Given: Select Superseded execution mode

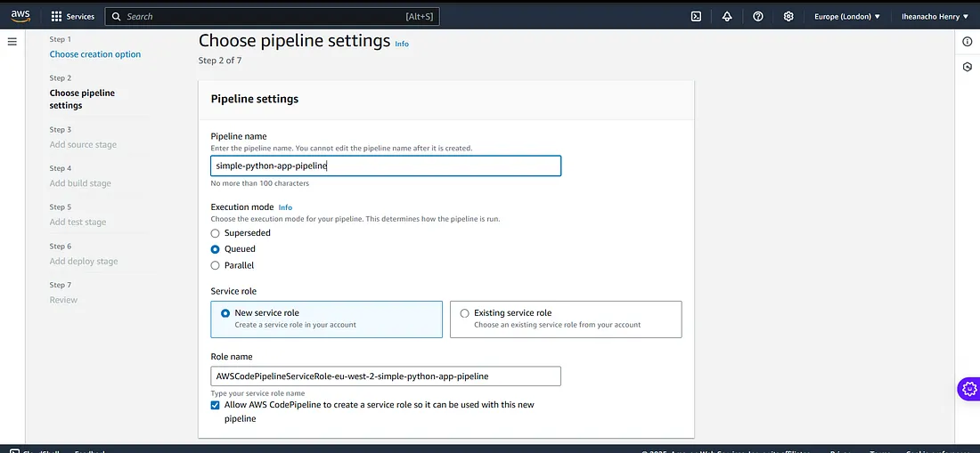Looking at the screenshot, I should coord(215,233).
